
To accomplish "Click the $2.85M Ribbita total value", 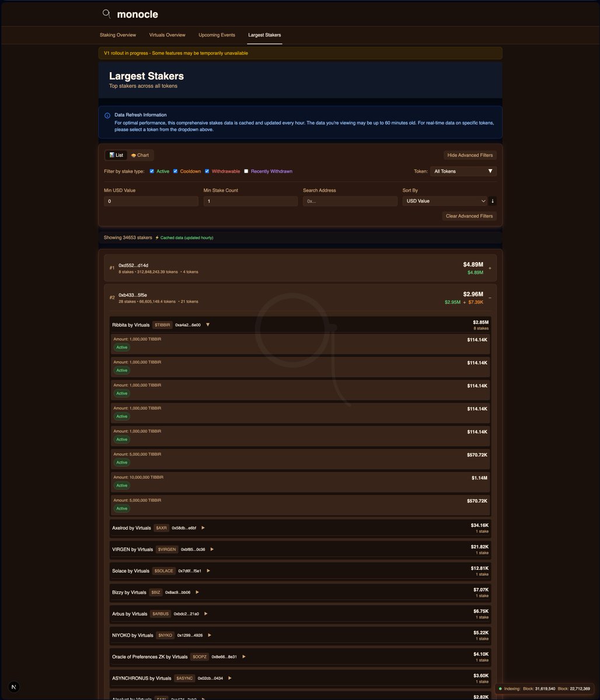I will 481,322.
